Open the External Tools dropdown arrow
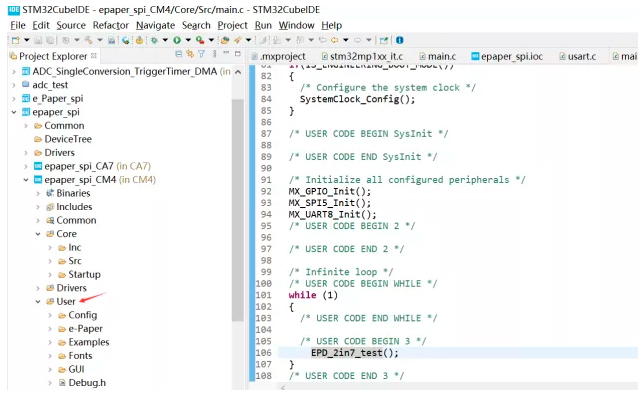Screen dimensions: 642x395 (211, 40)
